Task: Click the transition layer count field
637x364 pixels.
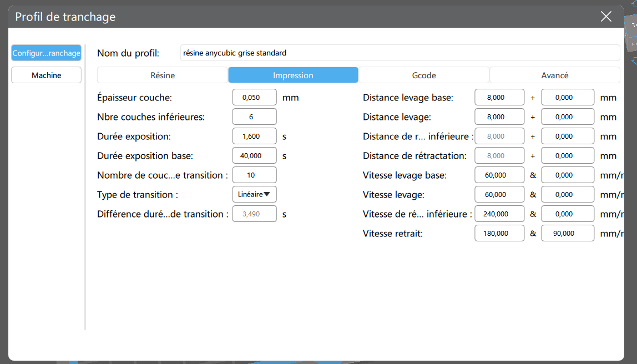Action: click(x=254, y=175)
